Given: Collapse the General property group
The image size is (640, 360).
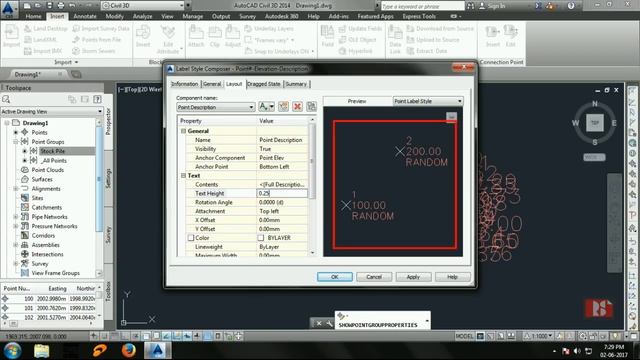Looking at the screenshot, I should [183, 131].
